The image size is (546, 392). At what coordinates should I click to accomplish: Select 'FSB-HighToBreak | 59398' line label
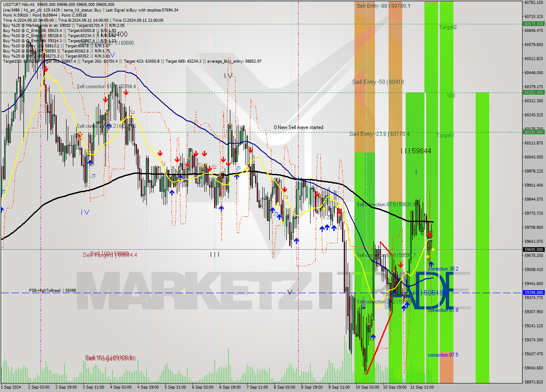(x=52, y=291)
